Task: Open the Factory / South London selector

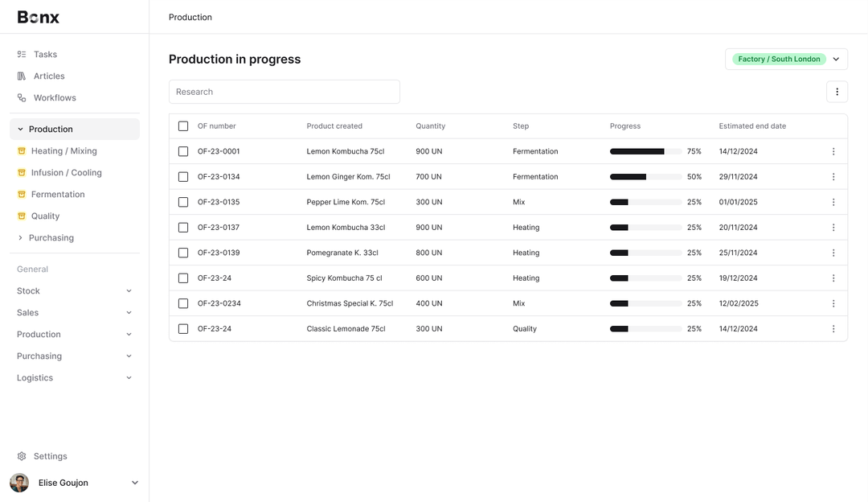Action: [786, 59]
